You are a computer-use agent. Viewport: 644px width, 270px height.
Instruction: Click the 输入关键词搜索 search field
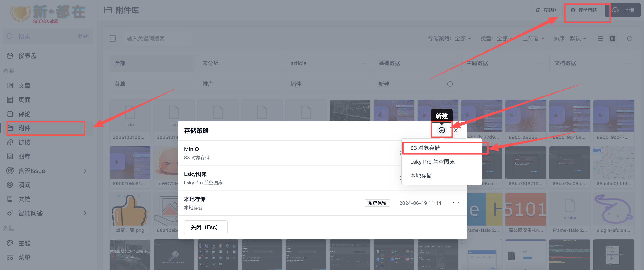click(x=157, y=39)
